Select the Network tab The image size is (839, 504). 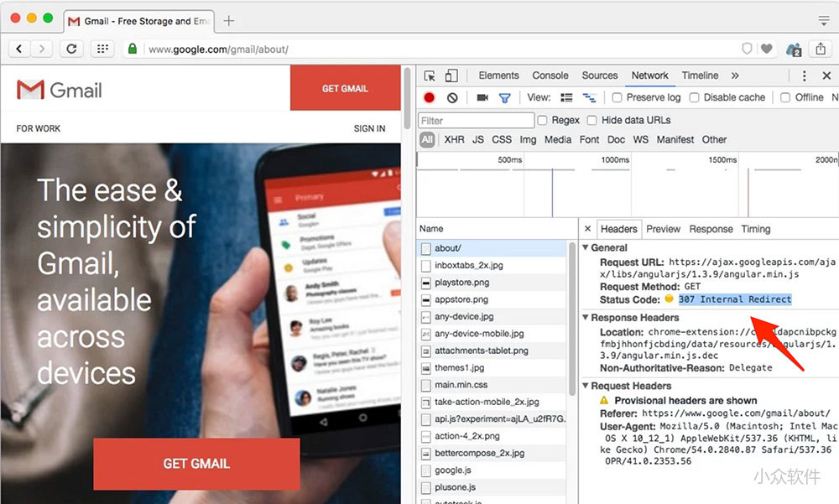click(x=649, y=75)
